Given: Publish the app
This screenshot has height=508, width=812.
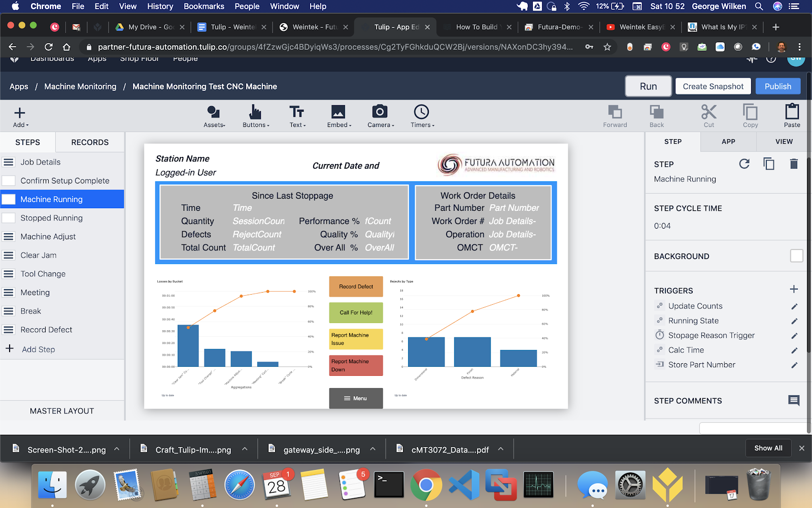Looking at the screenshot, I should point(777,86).
